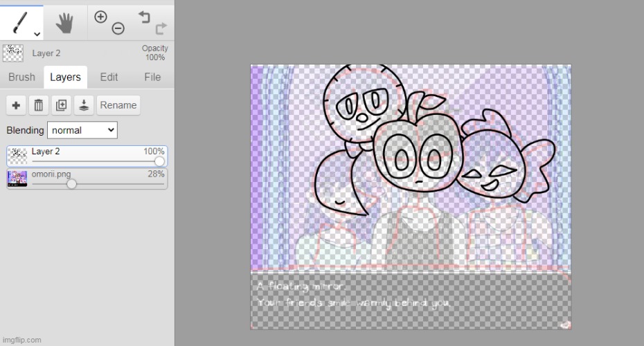This screenshot has height=346, width=644.
Task: Open the brush tool dropdown chevron
Action: [37, 35]
